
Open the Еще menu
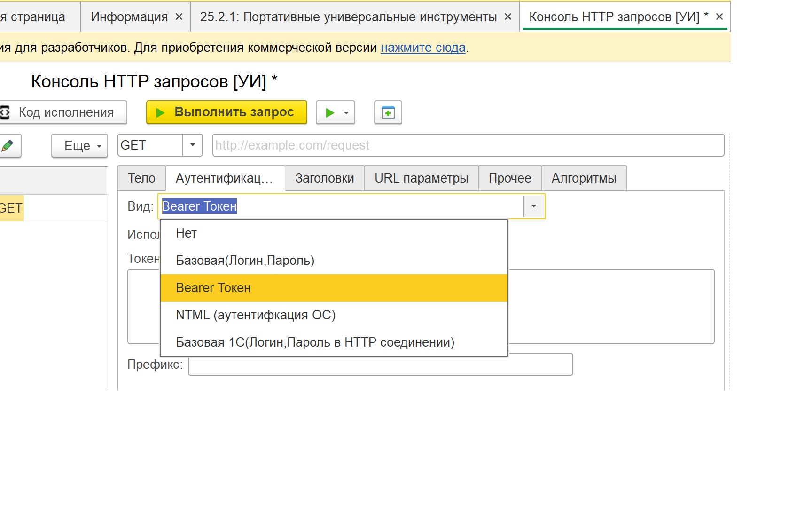click(80, 146)
